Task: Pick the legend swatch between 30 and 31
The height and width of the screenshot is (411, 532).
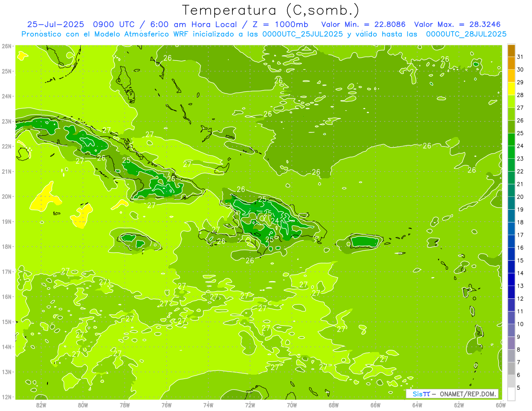Action: coord(511,63)
